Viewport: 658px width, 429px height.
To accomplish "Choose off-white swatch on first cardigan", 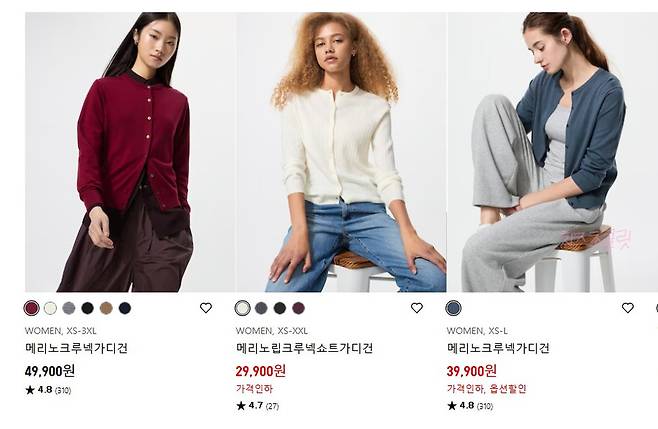I will coord(50,308).
